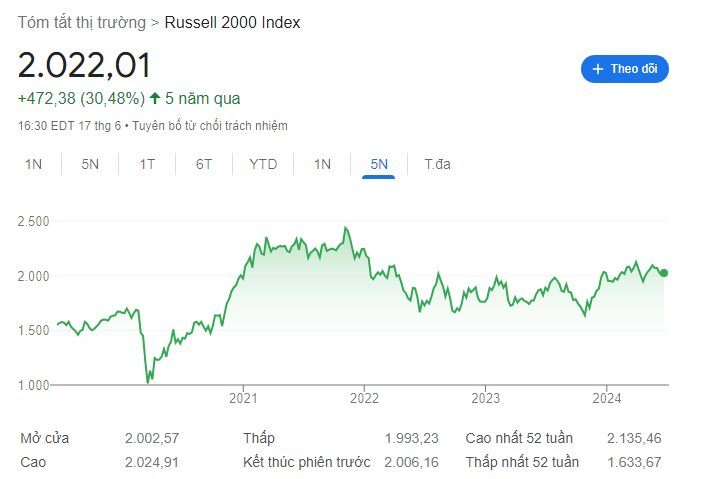Screen dimensions: 711x479
Task: Select the 5N tab left of 1T
Action: [x=90, y=164]
